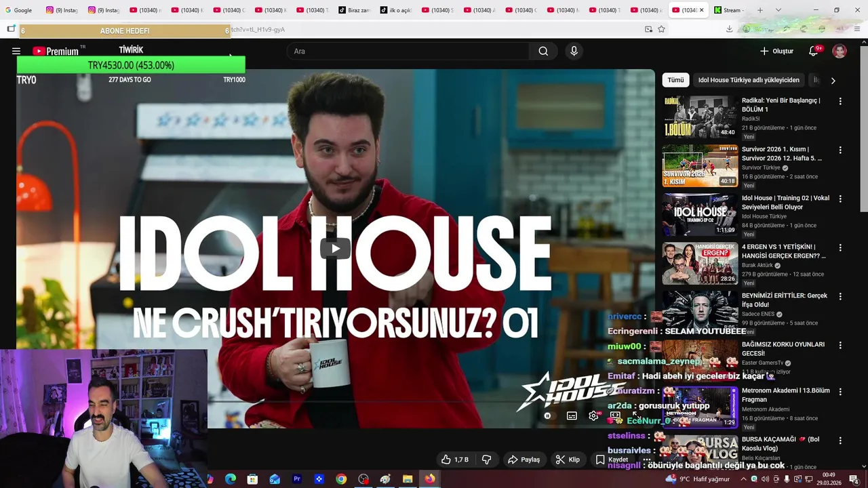This screenshot has height=488, width=868.
Task: Open Google Chrome from taskbar
Action: tap(341, 479)
